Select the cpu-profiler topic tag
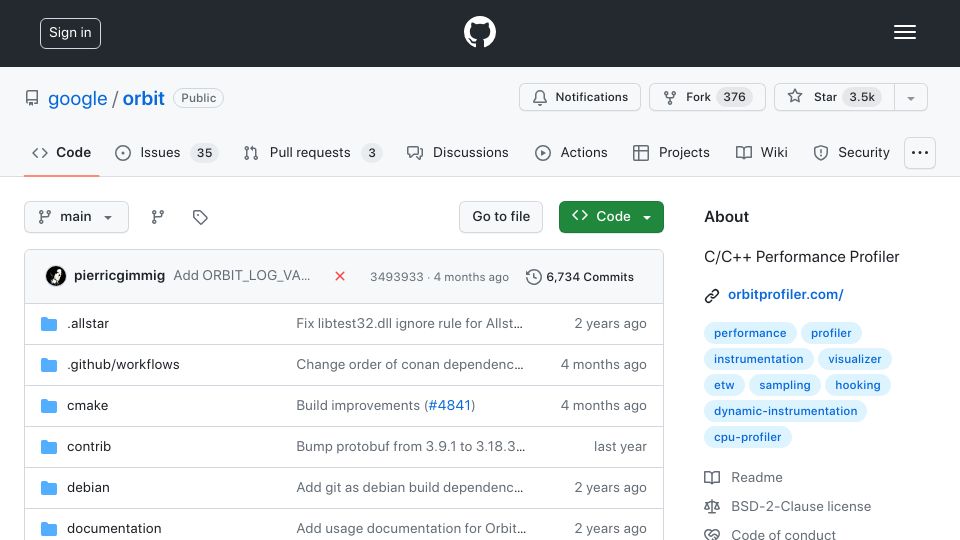This screenshot has height=540, width=960. pos(748,437)
